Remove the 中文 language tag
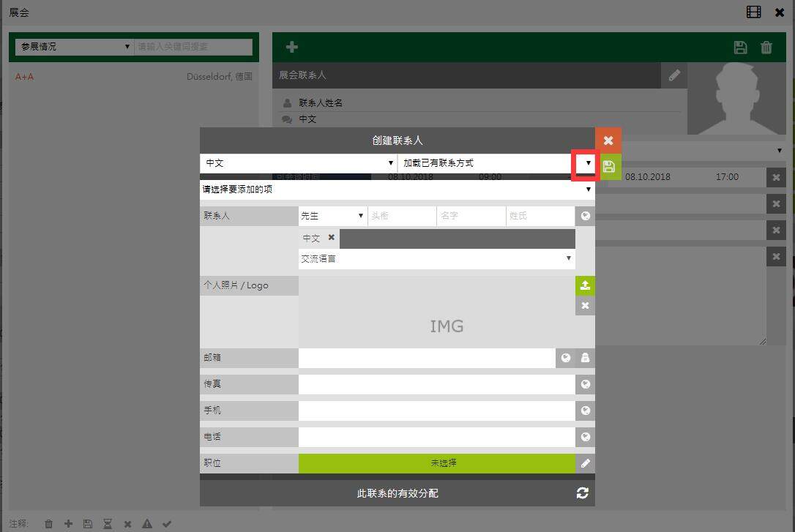Viewport: 795px width, 532px height. point(331,238)
